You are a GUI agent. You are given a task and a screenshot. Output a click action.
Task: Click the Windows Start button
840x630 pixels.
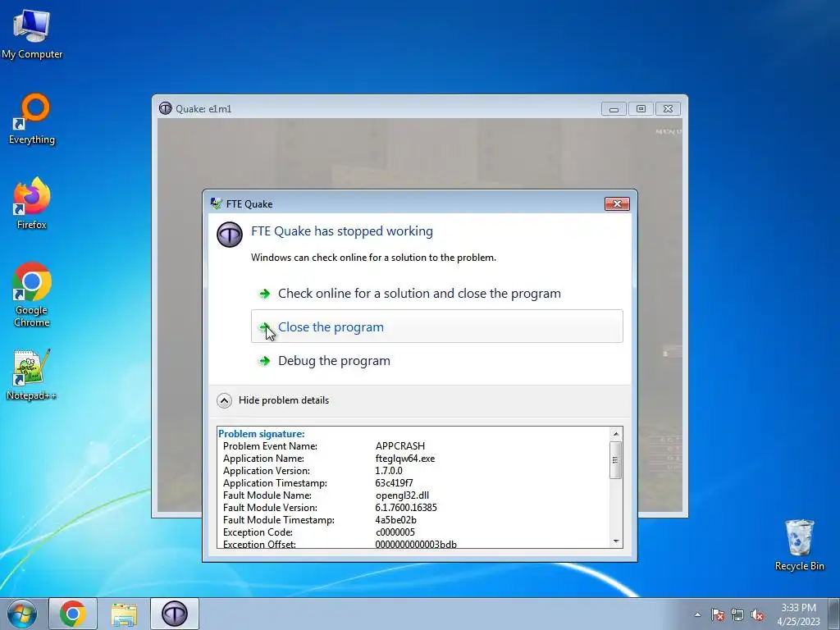tap(22, 614)
